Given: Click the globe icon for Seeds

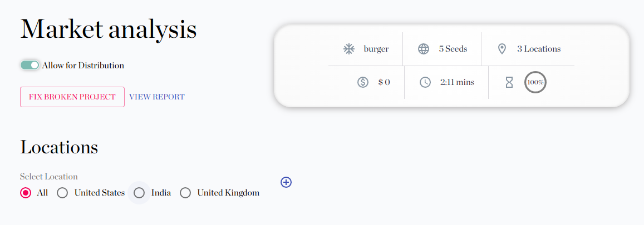Looking at the screenshot, I should click(424, 49).
